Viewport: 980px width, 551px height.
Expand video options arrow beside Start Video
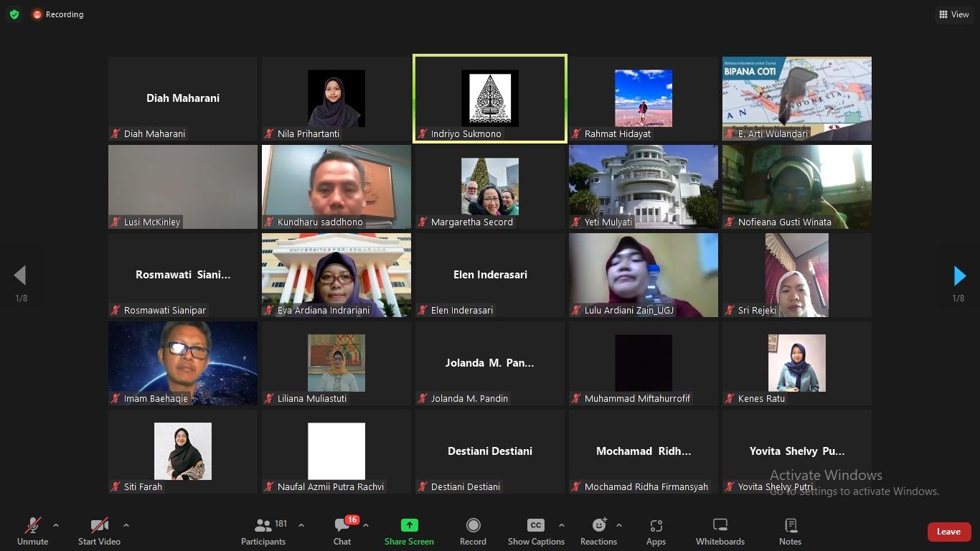[x=126, y=525]
